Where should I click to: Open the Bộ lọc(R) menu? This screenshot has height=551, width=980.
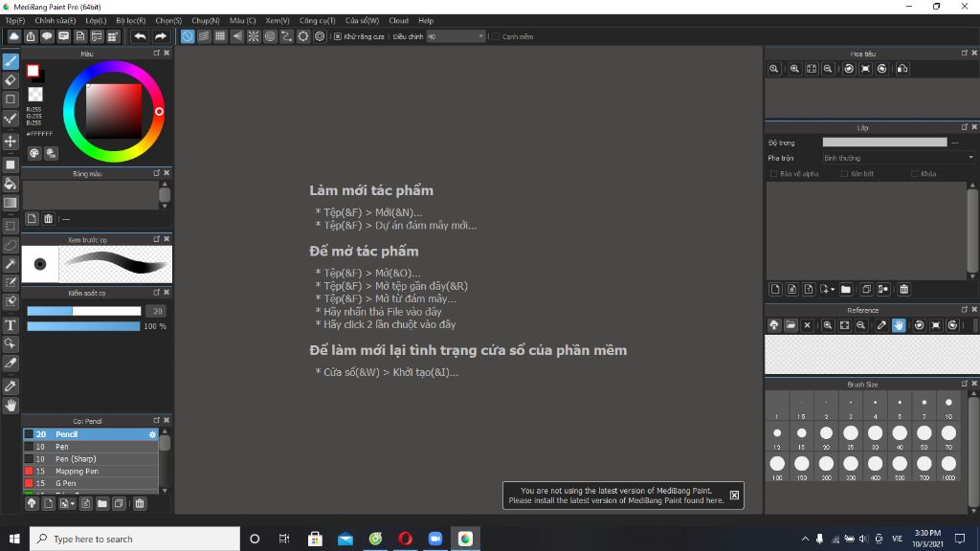(130, 21)
